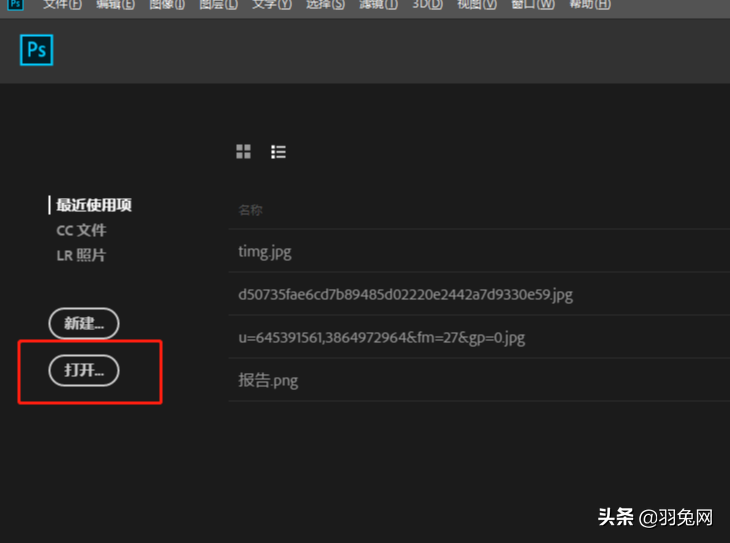Select 最近使用项 in sidebar

94,205
